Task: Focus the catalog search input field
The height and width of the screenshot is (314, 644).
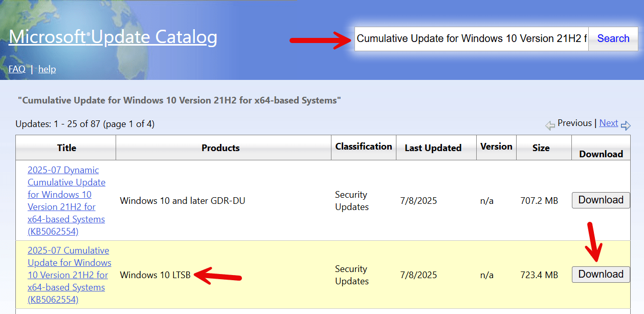Action: point(472,39)
